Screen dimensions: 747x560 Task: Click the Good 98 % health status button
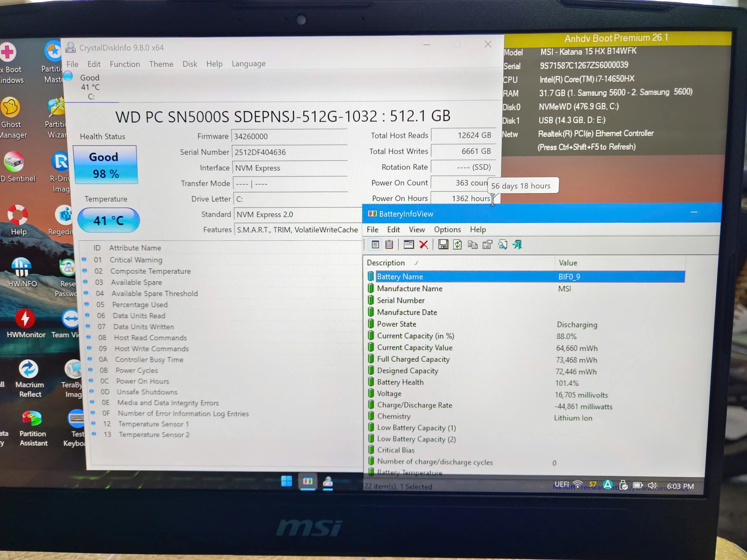point(105,165)
